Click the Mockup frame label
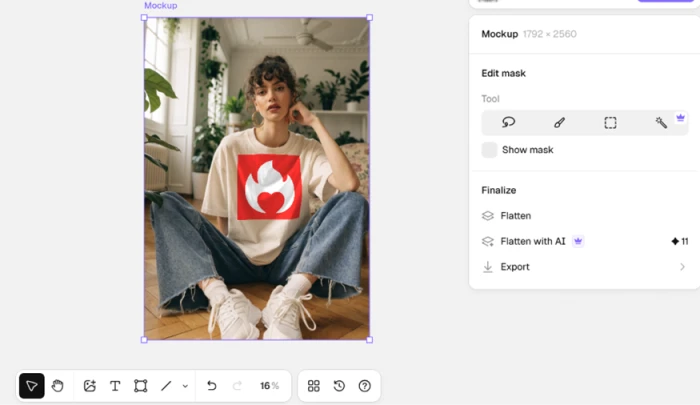The width and height of the screenshot is (700, 405). tap(161, 5)
